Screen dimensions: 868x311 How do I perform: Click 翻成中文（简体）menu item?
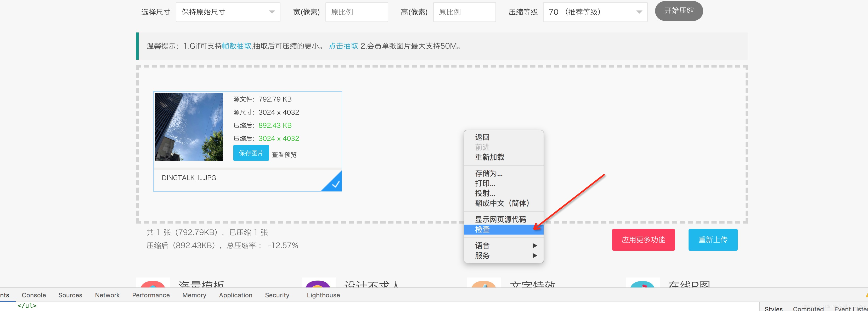point(502,203)
